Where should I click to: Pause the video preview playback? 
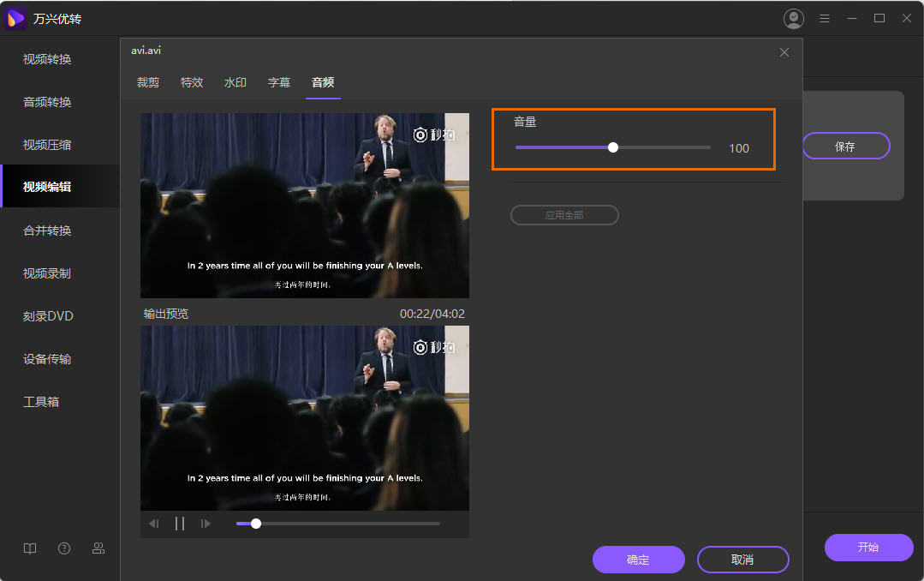pyautogui.click(x=180, y=524)
